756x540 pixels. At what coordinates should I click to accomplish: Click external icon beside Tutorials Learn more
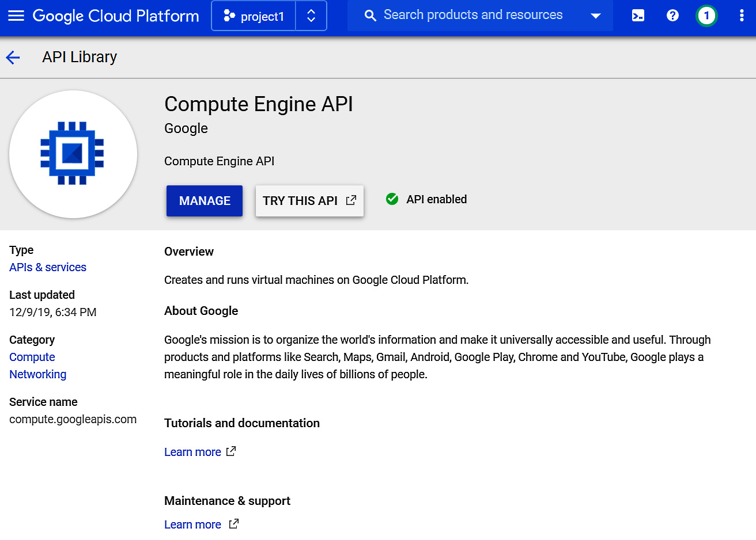point(231,451)
